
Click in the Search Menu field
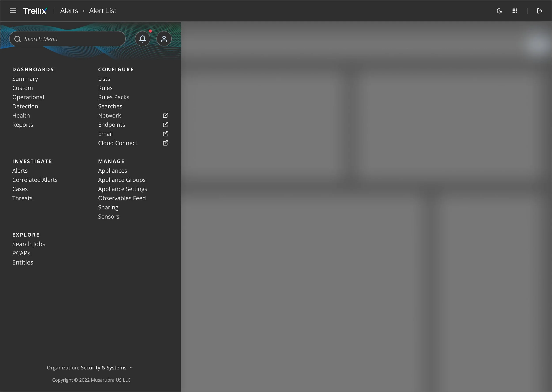pyautogui.click(x=72, y=39)
